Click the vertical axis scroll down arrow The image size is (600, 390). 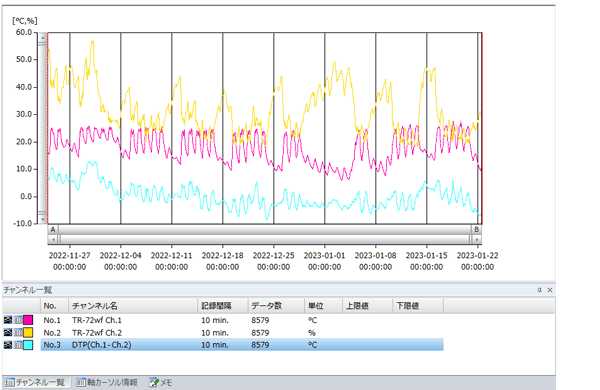pyautogui.click(x=42, y=219)
